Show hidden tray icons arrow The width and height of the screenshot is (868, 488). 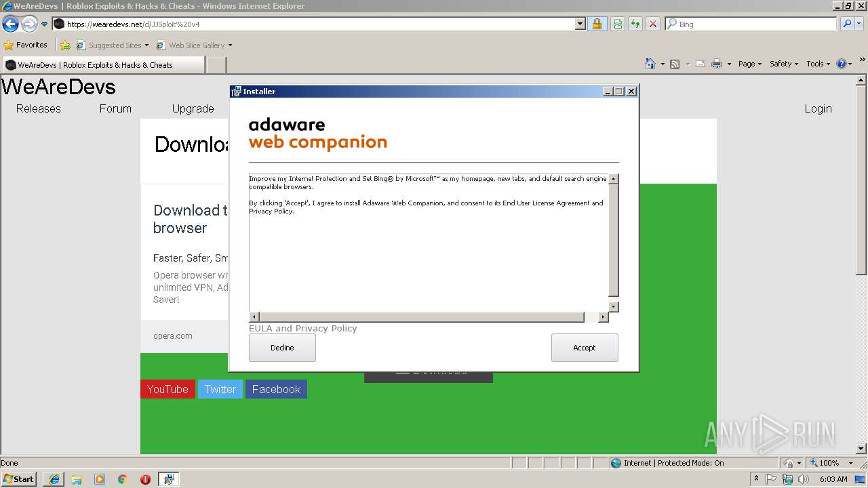[x=757, y=479]
